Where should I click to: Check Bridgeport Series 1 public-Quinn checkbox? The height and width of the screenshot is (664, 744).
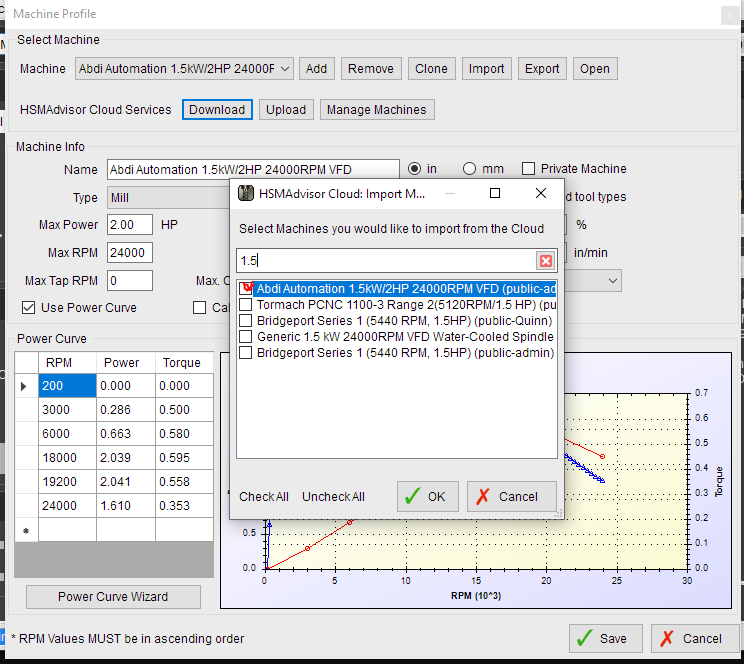[x=246, y=321]
